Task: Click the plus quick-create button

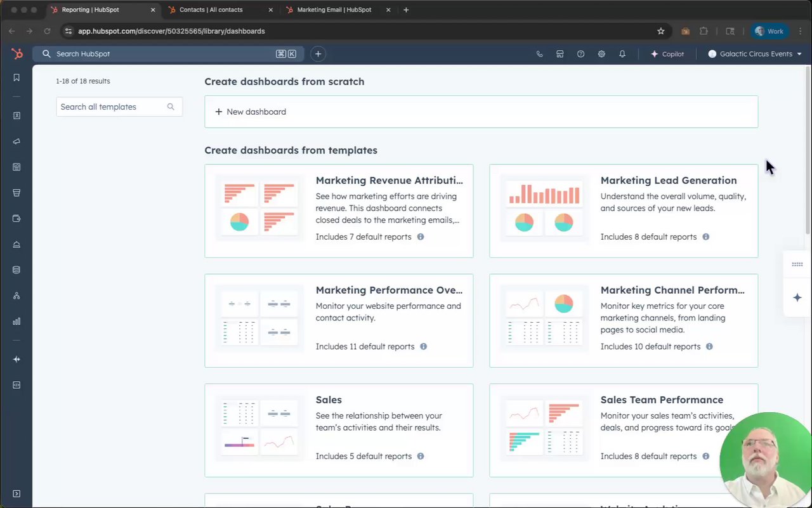Action: coord(318,54)
